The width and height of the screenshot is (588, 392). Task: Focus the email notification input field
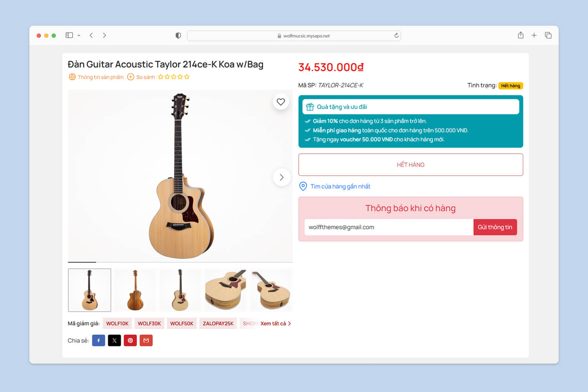pos(388,227)
